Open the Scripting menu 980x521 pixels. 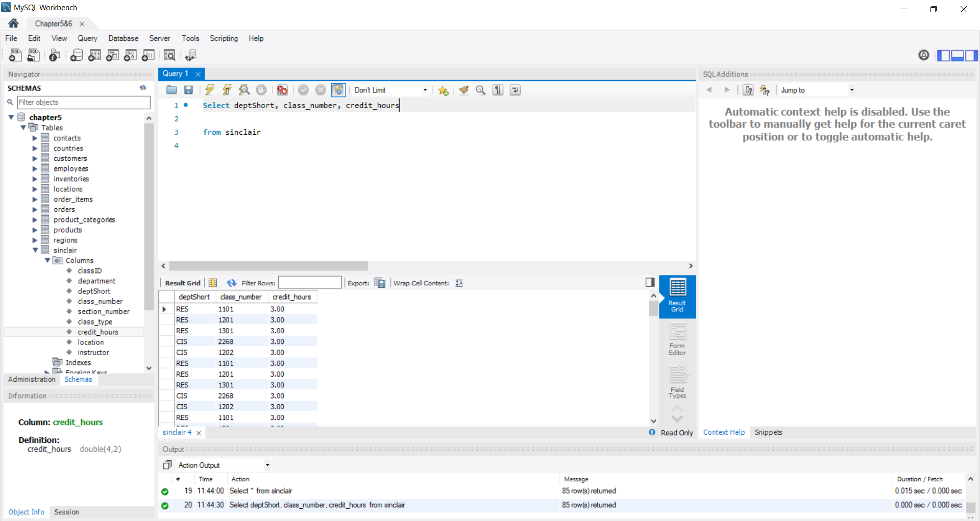224,38
